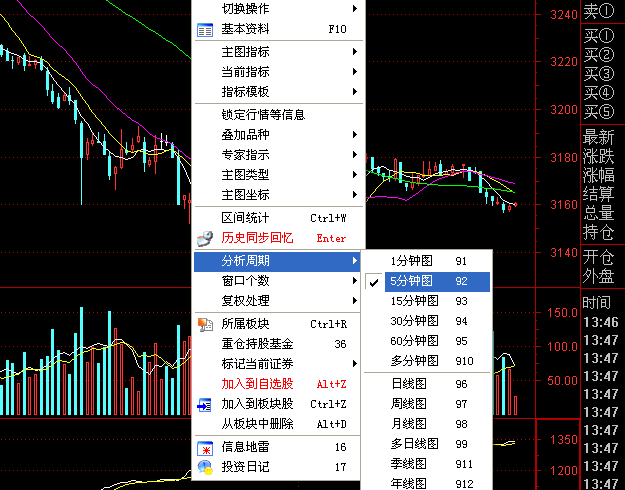
Task: Click the 历史同步回忆 icon
Action: (x=205, y=238)
